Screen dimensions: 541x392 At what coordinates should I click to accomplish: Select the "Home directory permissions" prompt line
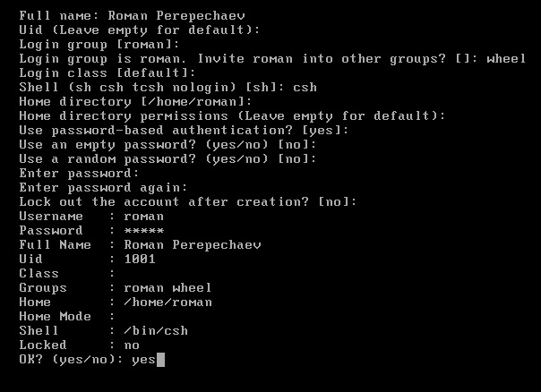pos(231,116)
